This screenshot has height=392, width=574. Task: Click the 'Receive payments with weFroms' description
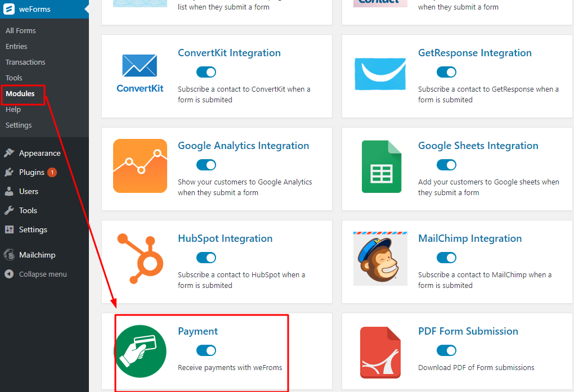click(230, 367)
